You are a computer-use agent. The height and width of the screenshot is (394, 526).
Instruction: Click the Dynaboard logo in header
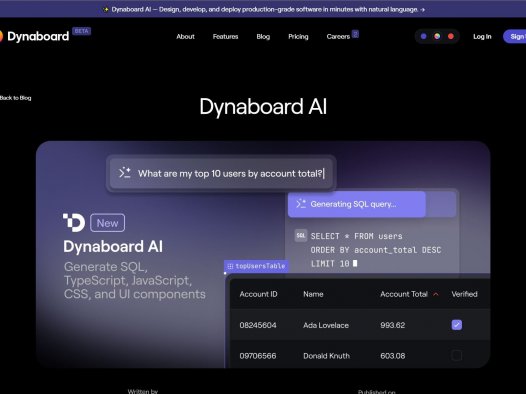35,36
